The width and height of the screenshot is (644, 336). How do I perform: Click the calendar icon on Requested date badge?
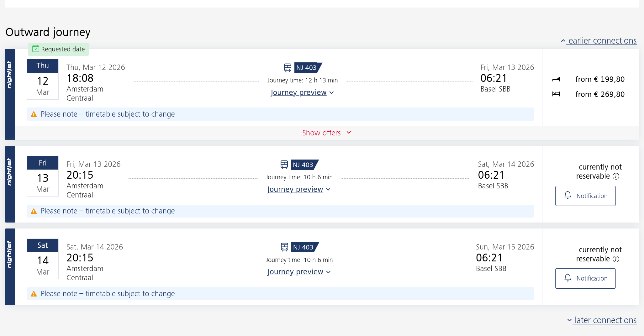click(36, 49)
